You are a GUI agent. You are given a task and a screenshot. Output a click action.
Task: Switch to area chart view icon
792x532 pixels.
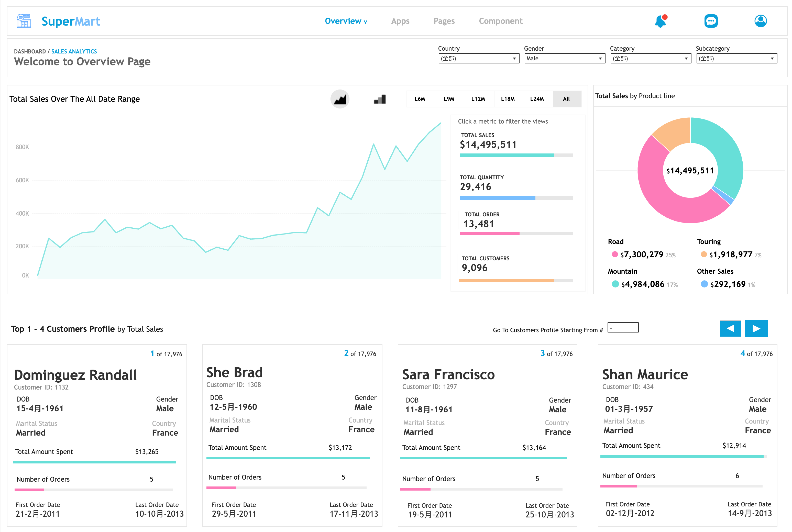(340, 99)
